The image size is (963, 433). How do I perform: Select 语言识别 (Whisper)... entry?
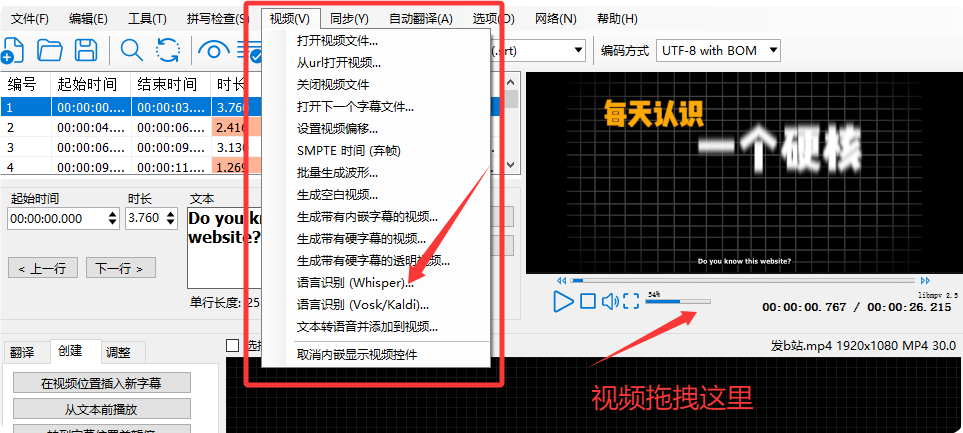click(355, 283)
